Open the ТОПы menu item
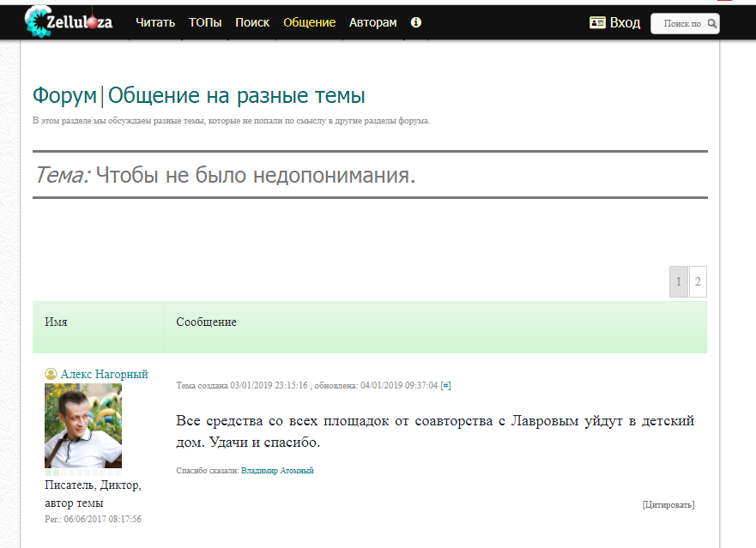756x548 pixels. point(205,22)
